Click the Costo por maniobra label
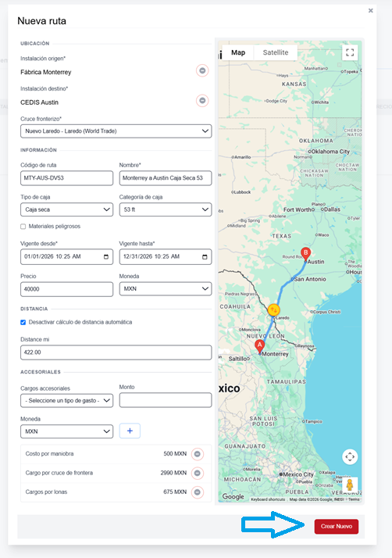 point(49,454)
